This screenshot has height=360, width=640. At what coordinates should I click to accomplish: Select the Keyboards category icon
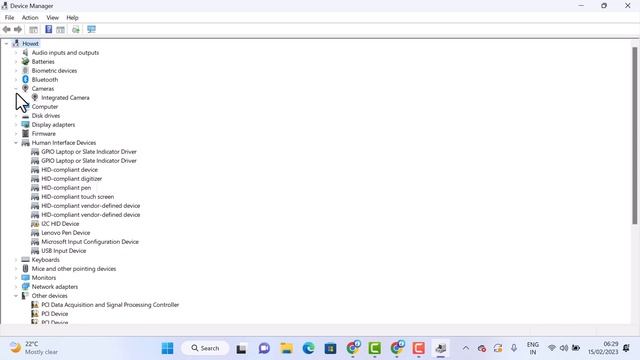pyautogui.click(x=25, y=260)
